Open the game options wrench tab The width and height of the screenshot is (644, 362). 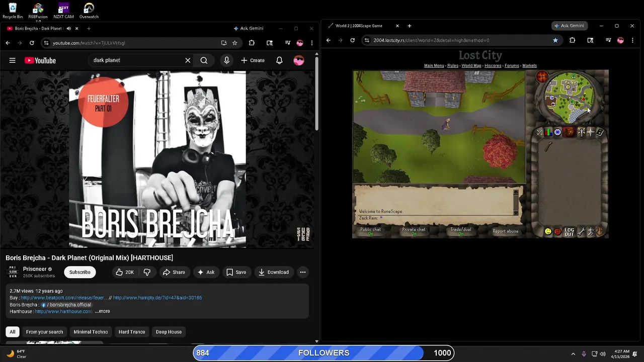click(x=581, y=232)
